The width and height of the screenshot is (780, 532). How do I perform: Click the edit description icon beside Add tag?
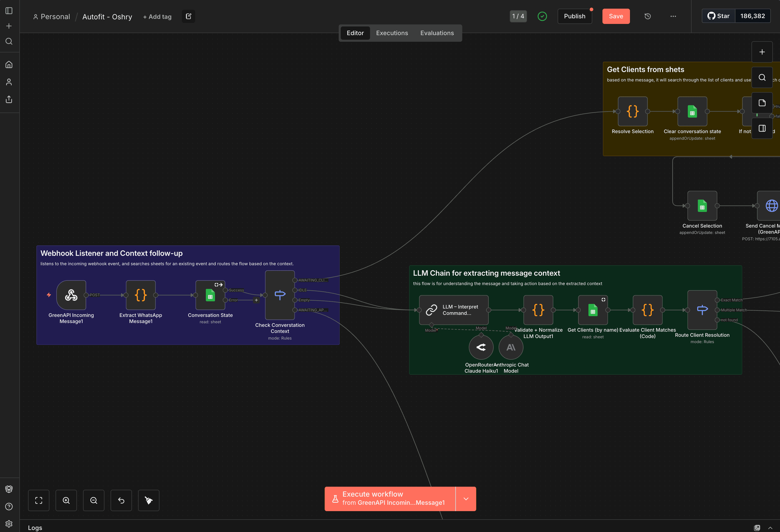pyautogui.click(x=188, y=16)
